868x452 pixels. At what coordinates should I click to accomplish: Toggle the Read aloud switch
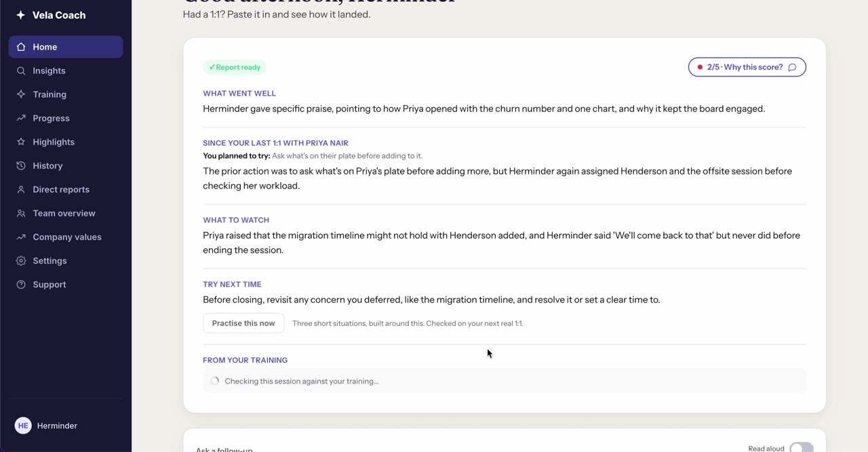point(802,448)
